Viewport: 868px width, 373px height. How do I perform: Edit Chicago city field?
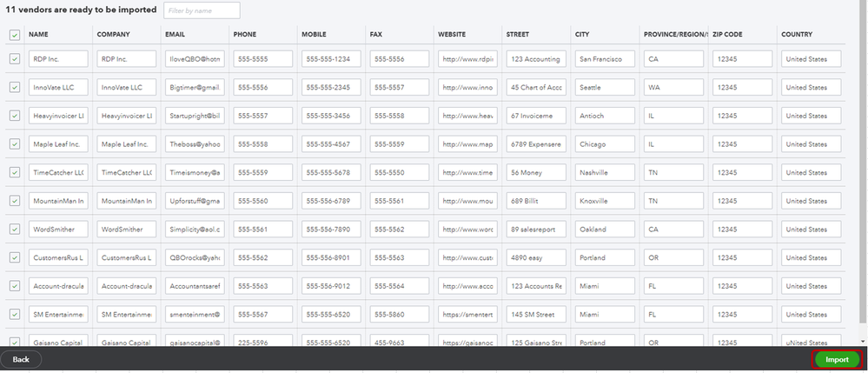pyautogui.click(x=605, y=144)
